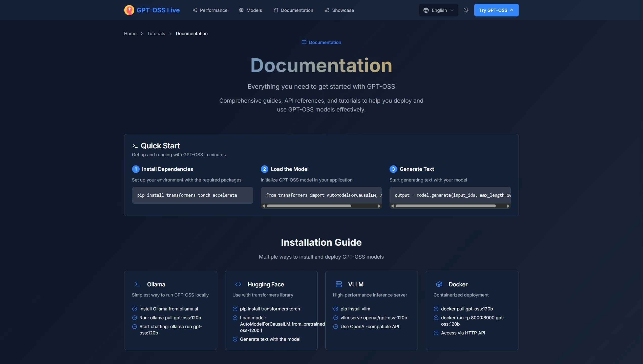Click the server icon on VLLM card
Viewport: 643px width, 364px height.
(339, 284)
